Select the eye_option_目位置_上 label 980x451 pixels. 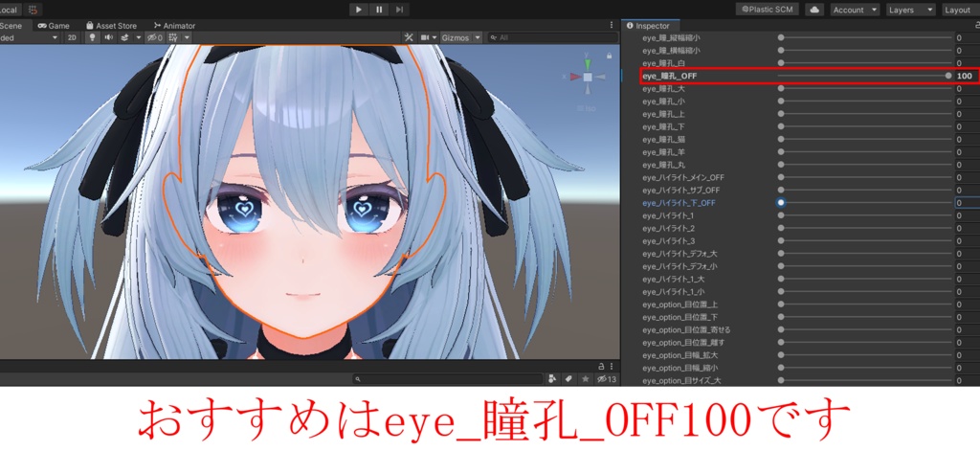(x=680, y=304)
